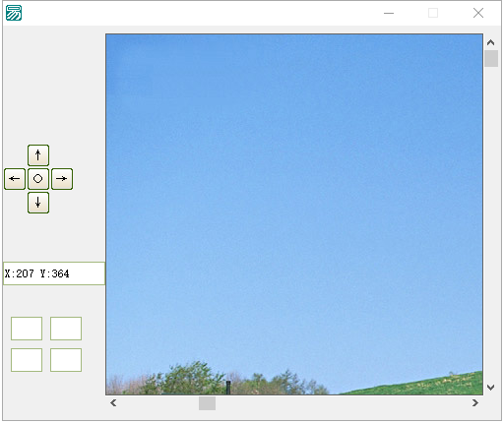Open the teal application icon menu
The image size is (504, 423).
(14, 13)
